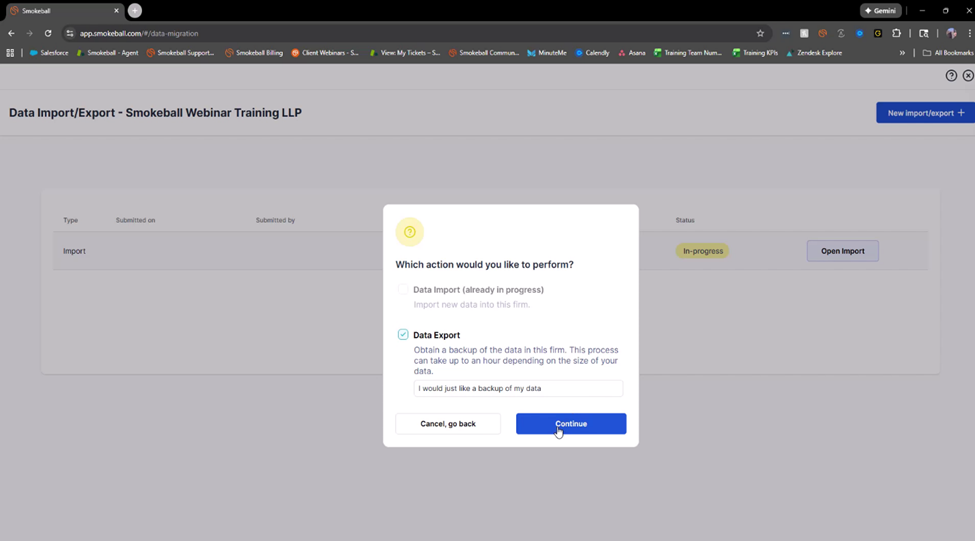The width and height of the screenshot is (975, 541).
Task: Open the All Bookmarks folder
Action: click(947, 53)
